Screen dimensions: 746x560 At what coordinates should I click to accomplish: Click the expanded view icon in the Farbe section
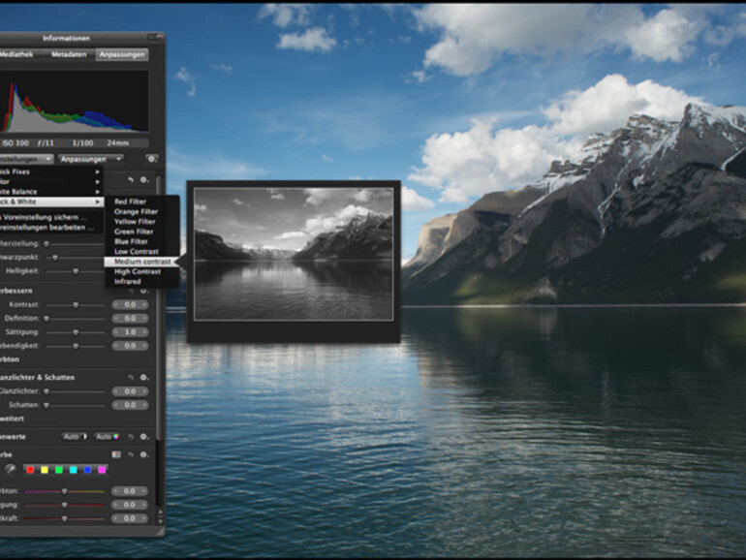click(x=116, y=453)
